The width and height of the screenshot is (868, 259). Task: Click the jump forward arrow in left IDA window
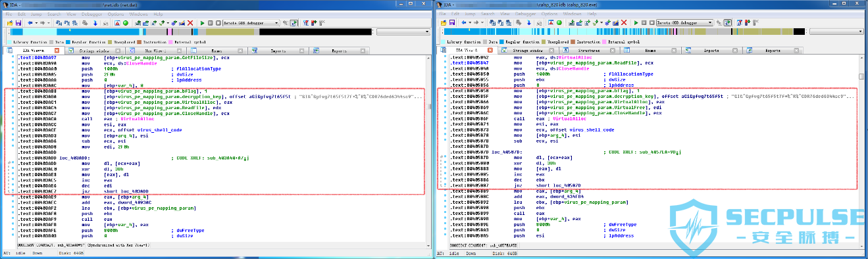42,23
